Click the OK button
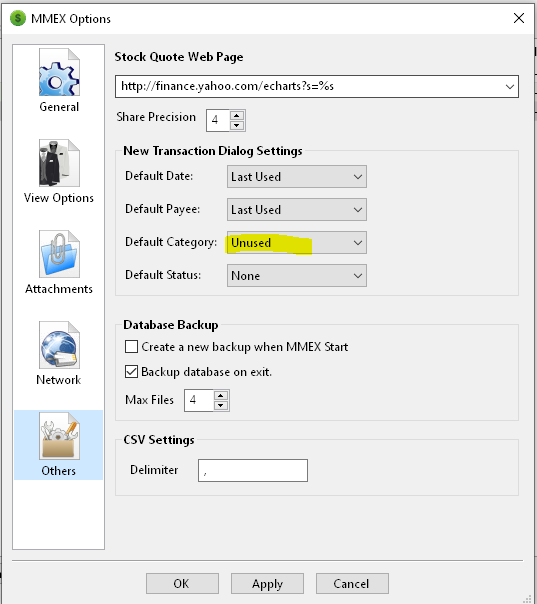The width and height of the screenshot is (537, 604). tap(182, 584)
